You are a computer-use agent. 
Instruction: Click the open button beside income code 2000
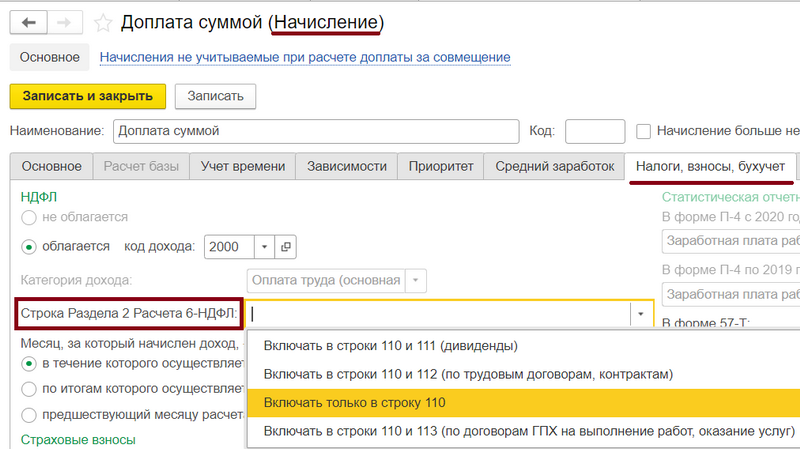tap(285, 246)
